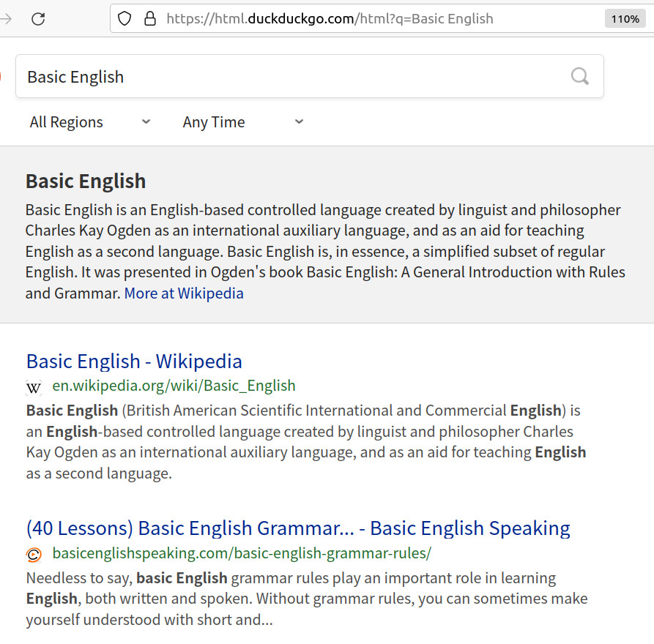
Task: Open the All Regions dropdown
Action: [x=89, y=122]
